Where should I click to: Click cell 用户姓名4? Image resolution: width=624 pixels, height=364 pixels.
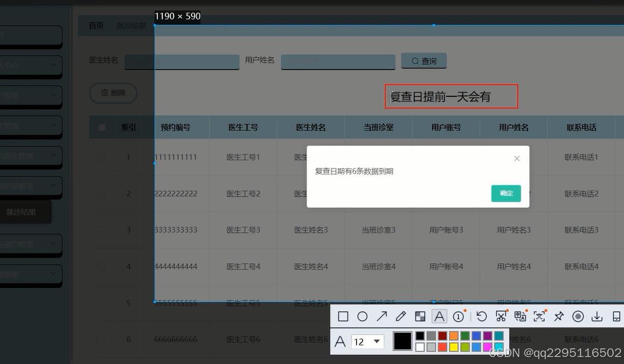514,267
